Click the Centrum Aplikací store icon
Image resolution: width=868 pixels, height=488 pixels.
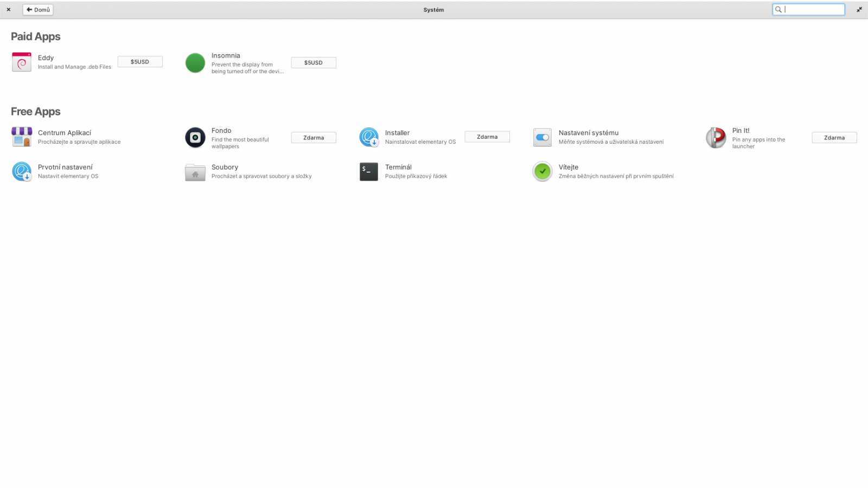point(22,137)
